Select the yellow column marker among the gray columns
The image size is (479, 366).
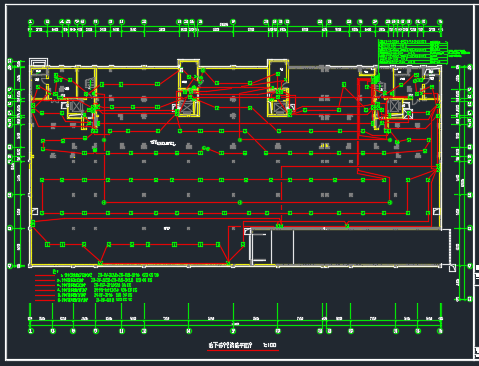pyautogui.click(x=325, y=146)
